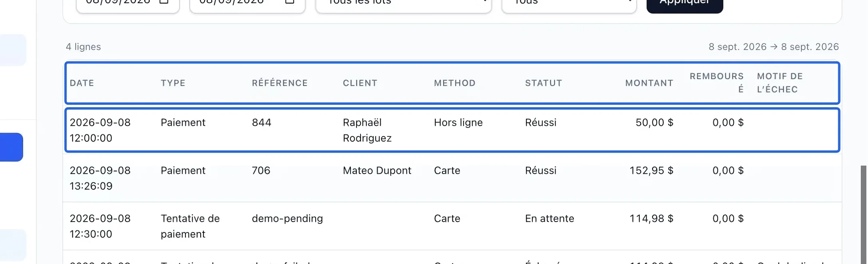Click the MONTANT column header
The width and height of the screenshot is (868, 264).
click(649, 83)
